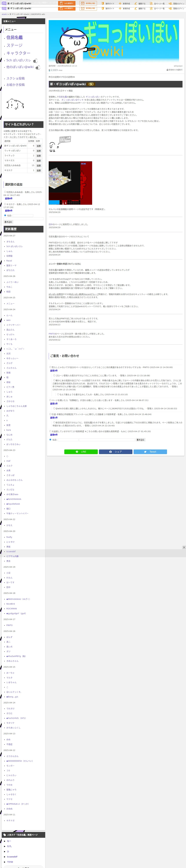Click the 編集する pencil icon in the lower toolbar row
Image resolution: width=186 pixels, height=868 pixels.
click(x=136, y=8)
